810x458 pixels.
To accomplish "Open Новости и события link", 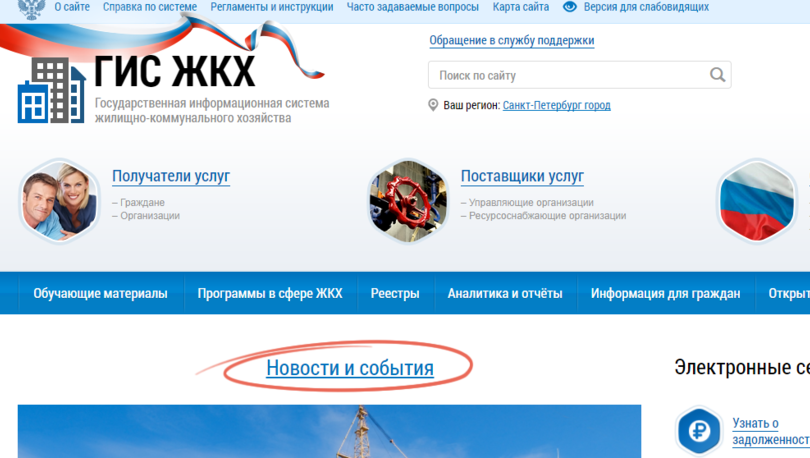I will tap(350, 368).
